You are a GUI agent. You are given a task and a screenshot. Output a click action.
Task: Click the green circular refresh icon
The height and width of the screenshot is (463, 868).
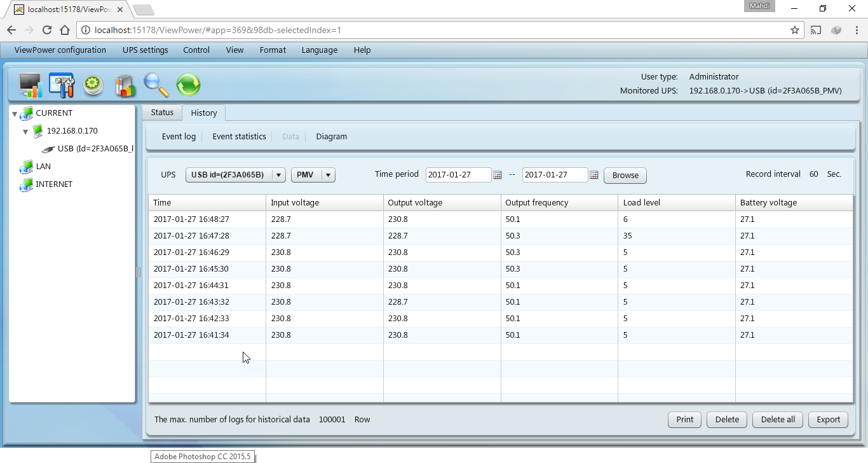[x=188, y=85]
